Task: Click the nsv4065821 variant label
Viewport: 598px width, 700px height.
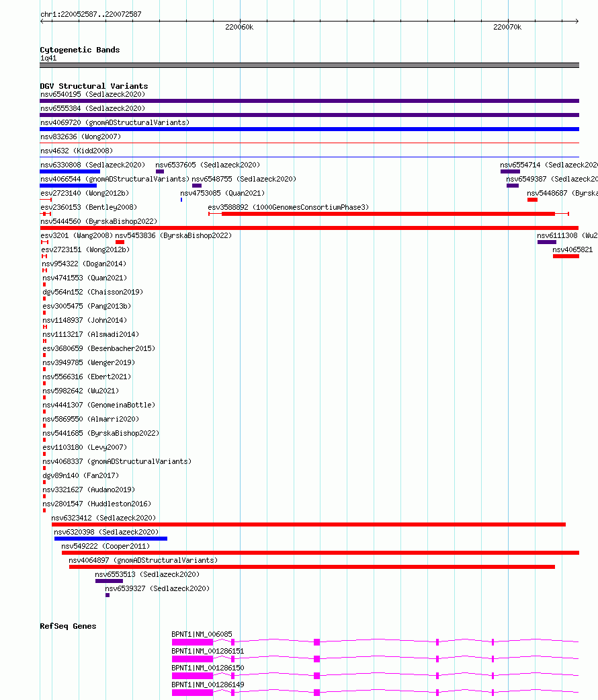Action: 573,249
